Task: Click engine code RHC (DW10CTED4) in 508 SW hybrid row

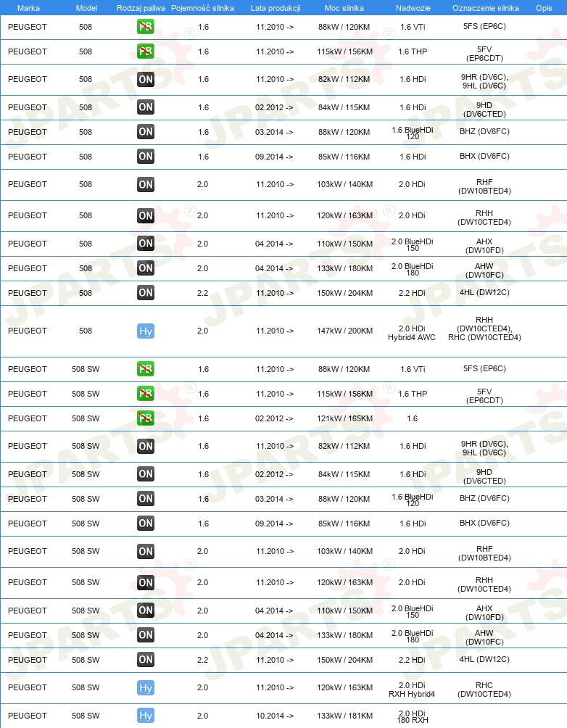Action: (x=484, y=690)
